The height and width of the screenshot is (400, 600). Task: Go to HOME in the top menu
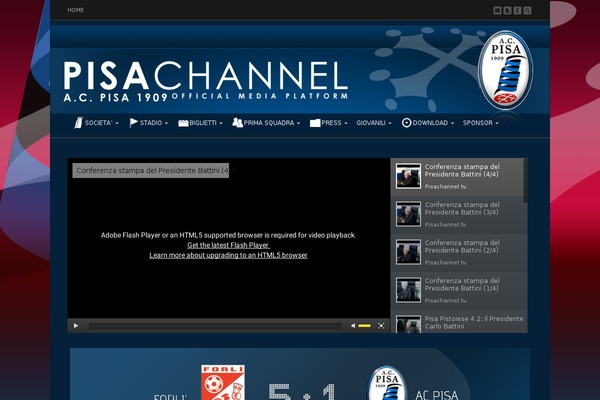point(75,10)
